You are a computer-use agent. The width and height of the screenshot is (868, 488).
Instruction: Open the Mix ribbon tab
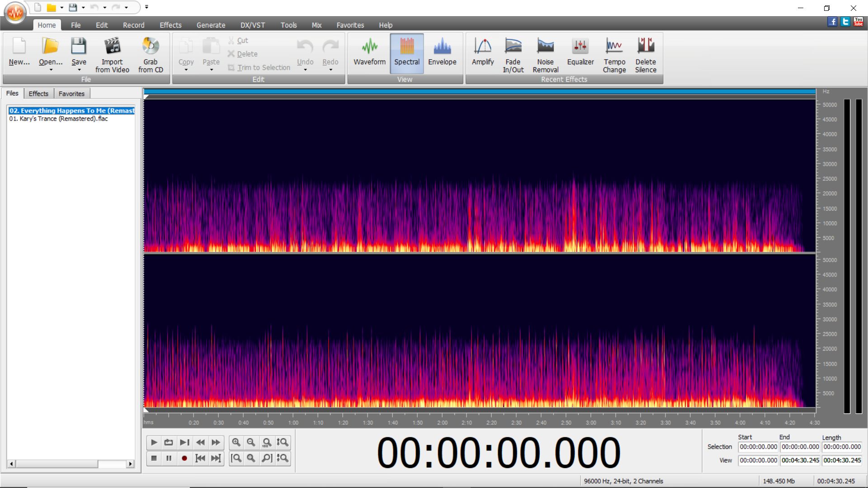pos(316,25)
